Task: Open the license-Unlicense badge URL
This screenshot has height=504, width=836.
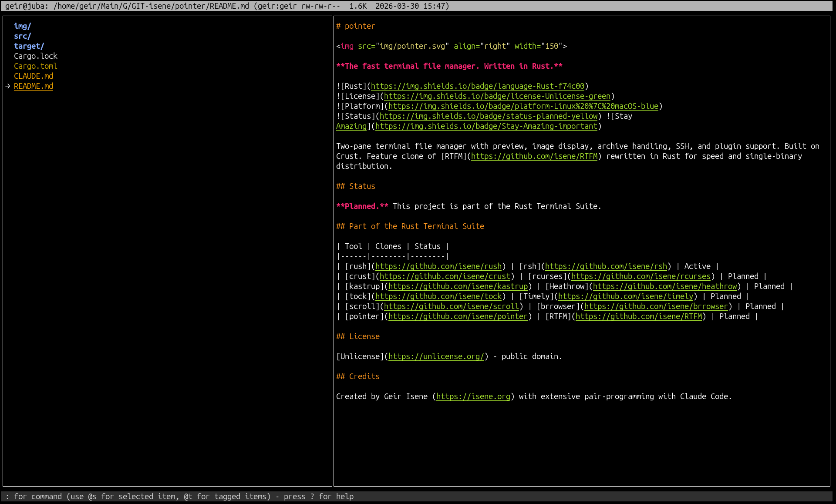Action: [x=497, y=96]
